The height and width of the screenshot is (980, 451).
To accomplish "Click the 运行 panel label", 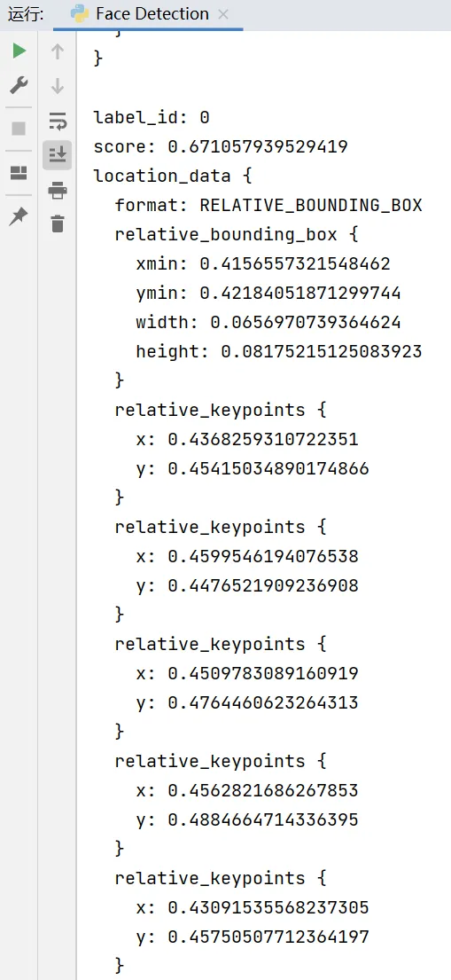I will pos(26,14).
